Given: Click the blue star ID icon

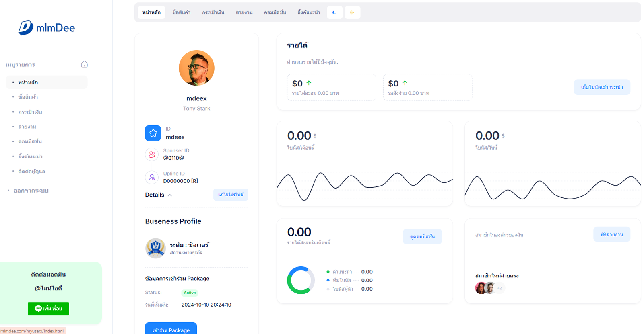Looking at the screenshot, I should 153,133.
